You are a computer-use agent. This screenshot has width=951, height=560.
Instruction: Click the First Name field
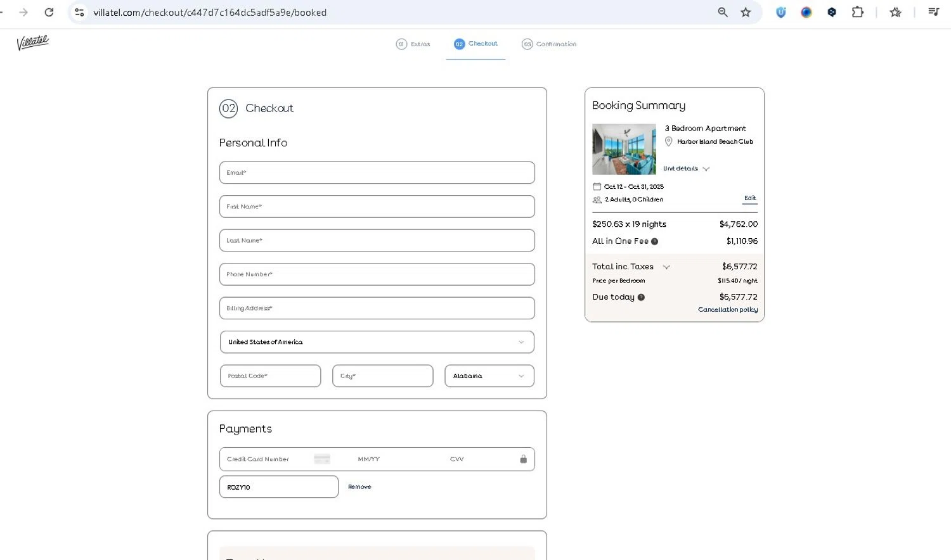point(377,207)
